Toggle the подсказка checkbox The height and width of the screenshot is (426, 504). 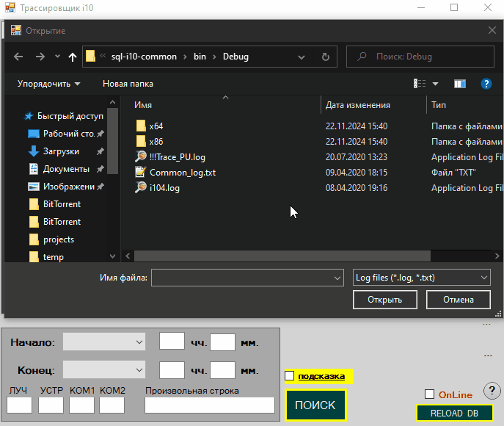coord(289,376)
